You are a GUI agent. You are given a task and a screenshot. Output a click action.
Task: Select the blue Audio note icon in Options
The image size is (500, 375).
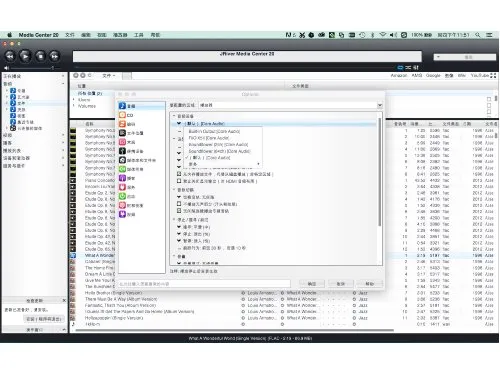[122, 106]
